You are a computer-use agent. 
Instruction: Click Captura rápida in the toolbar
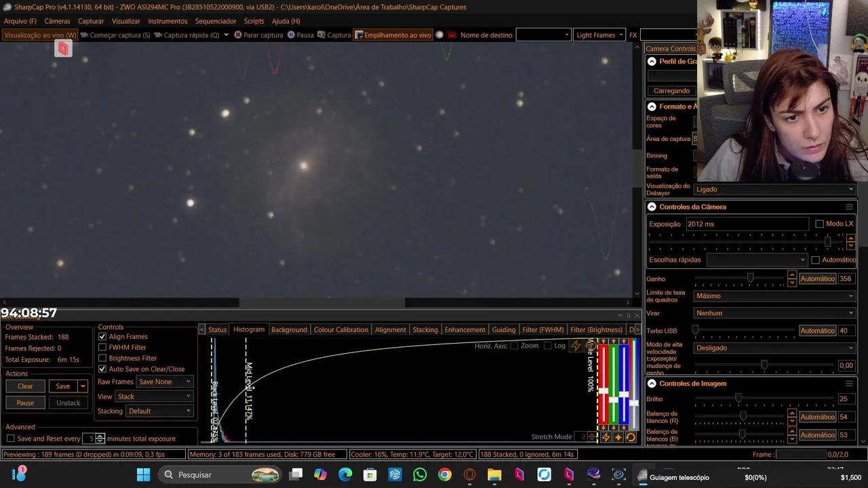(186, 35)
